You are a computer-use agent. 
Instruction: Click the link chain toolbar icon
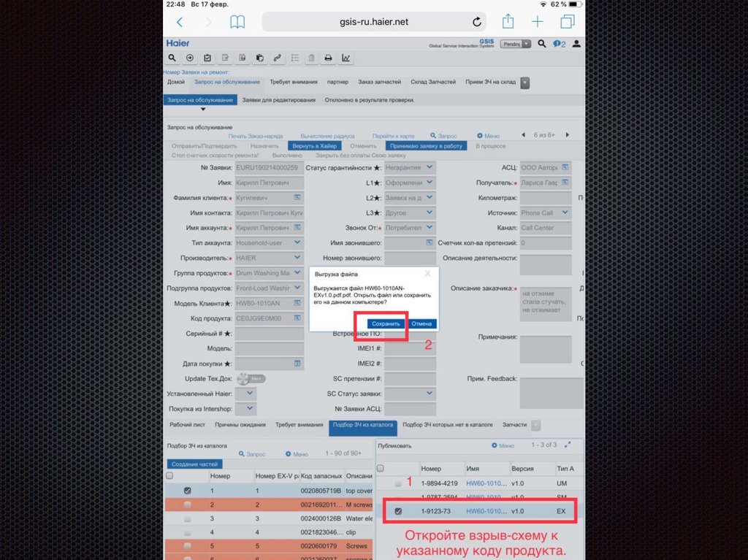point(277,58)
